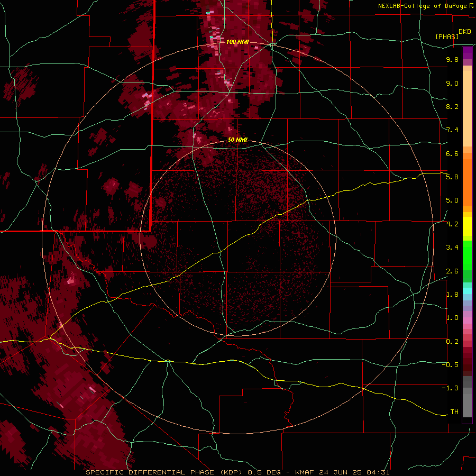The height and width of the screenshot is (476, 476).
Task: Click the 100 NMI range ring label
Action: tap(237, 42)
